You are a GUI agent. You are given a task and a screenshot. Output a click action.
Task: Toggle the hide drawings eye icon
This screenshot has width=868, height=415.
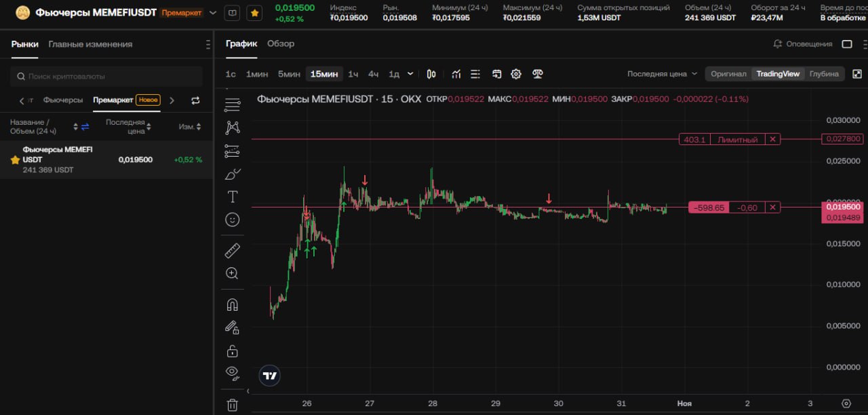(232, 372)
